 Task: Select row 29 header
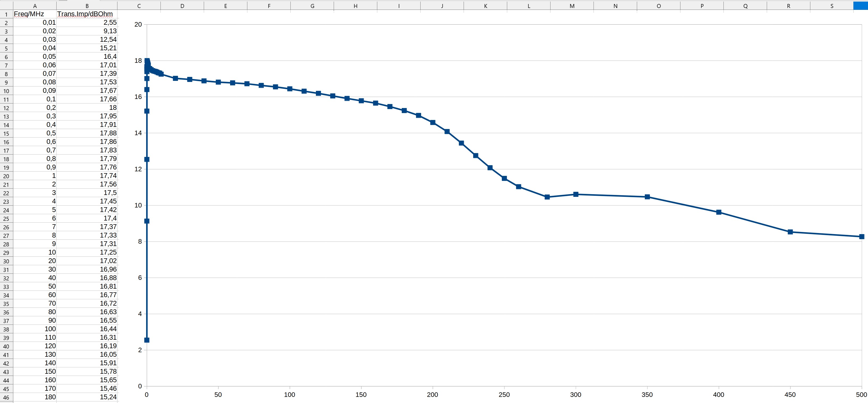pyautogui.click(x=6, y=253)
